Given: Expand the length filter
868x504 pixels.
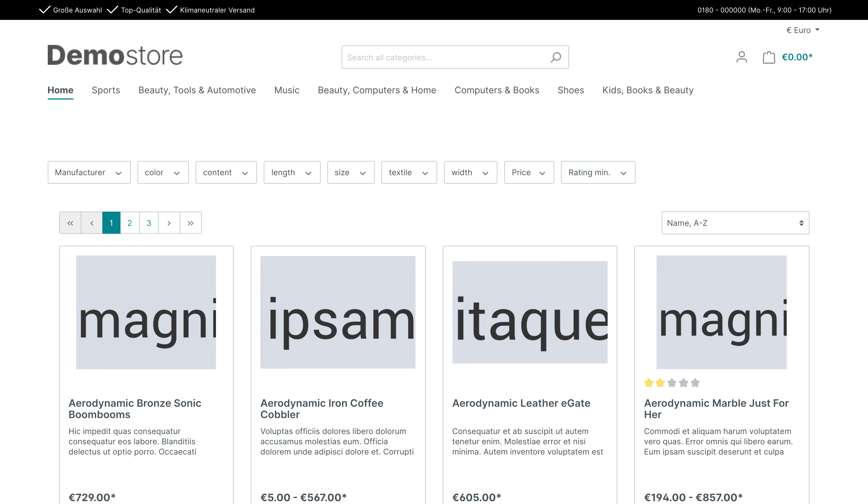Looking at the screenshot, I should [x=292, y=172].
